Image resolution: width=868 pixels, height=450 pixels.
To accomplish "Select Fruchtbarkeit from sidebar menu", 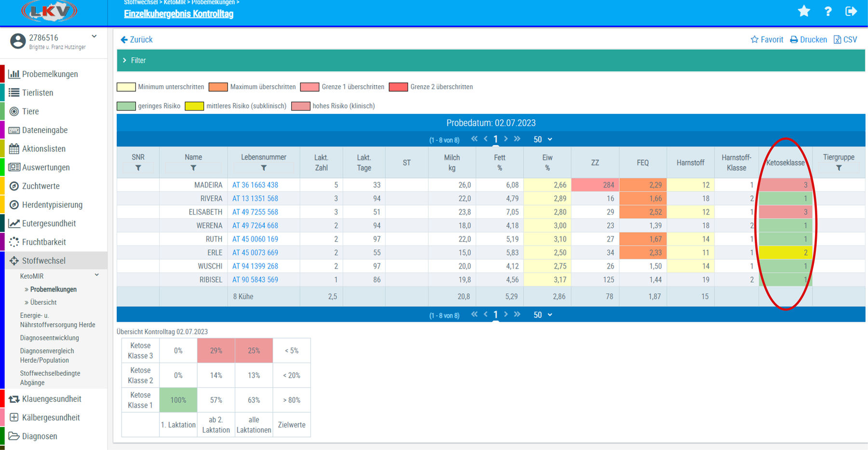I will (44, 242).
